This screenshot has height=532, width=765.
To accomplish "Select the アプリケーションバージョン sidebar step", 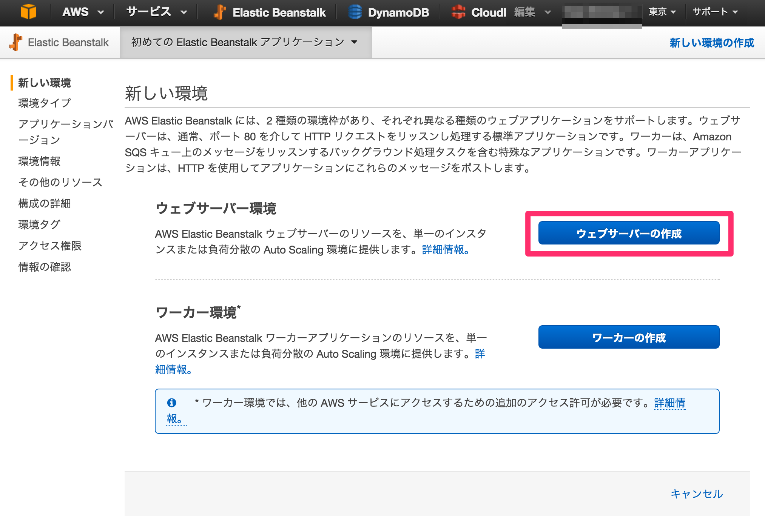I will [66, 132].
